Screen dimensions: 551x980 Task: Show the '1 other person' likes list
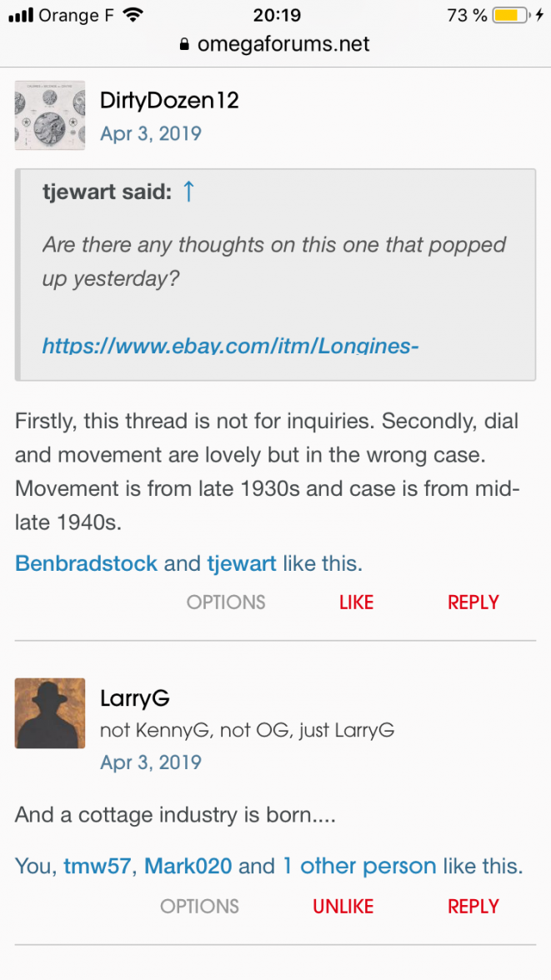point(359,867)
